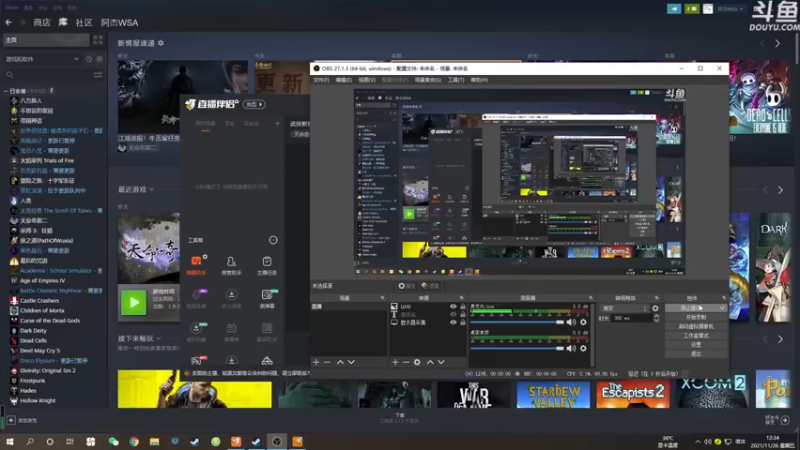
Task: Open settings gear of first mixer channel
Action: coord(583,322)
